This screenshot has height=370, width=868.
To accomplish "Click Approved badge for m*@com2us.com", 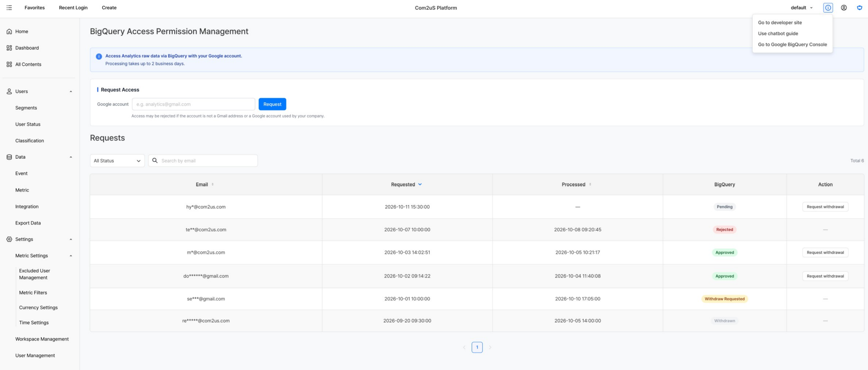I will (x=724, y=252).
